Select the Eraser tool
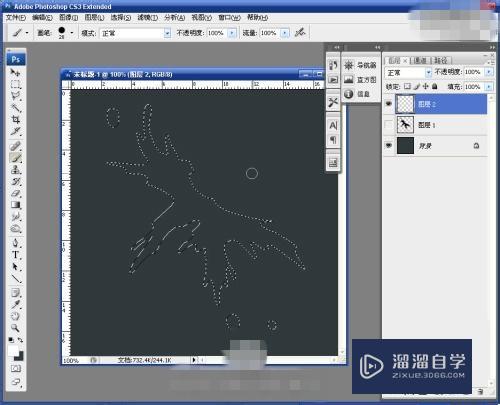 [x=15, y=193]
